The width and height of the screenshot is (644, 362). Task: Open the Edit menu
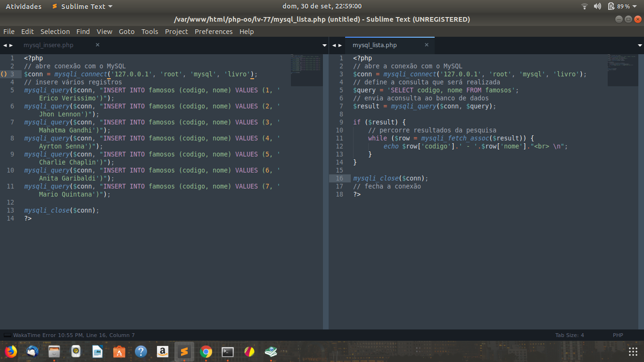tap(27, 32)
